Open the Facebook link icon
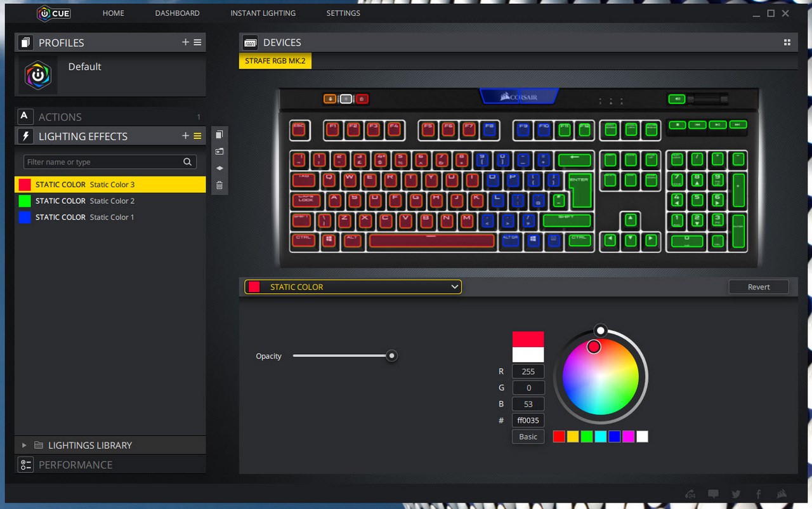This screenshot has height=509, width=812. (758, 494)
